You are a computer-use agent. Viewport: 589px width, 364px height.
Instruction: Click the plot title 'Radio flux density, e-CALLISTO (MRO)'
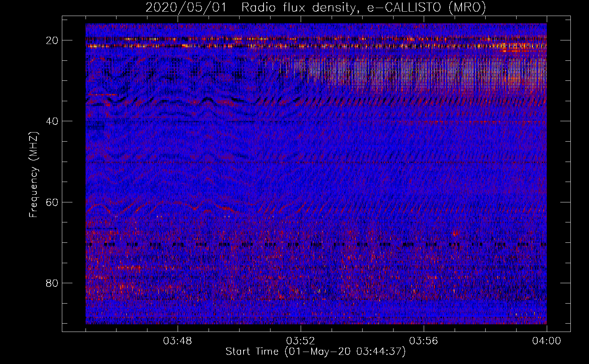(364, 7)
